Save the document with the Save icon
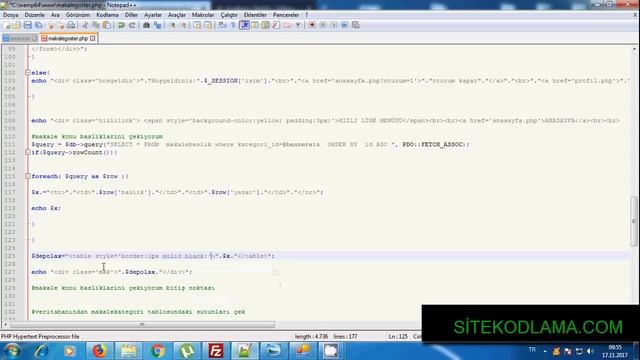This screenshot has width=640, height=360. coord(27,25)
